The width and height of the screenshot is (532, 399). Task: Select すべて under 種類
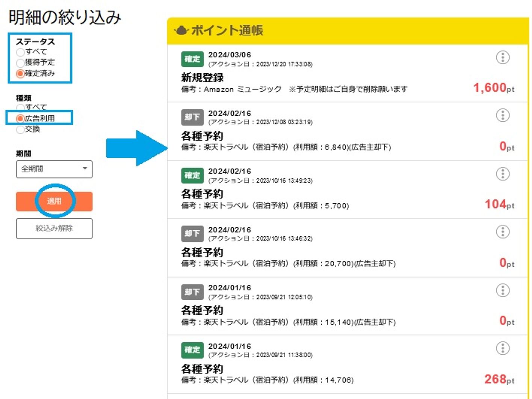tap(20, 107)
